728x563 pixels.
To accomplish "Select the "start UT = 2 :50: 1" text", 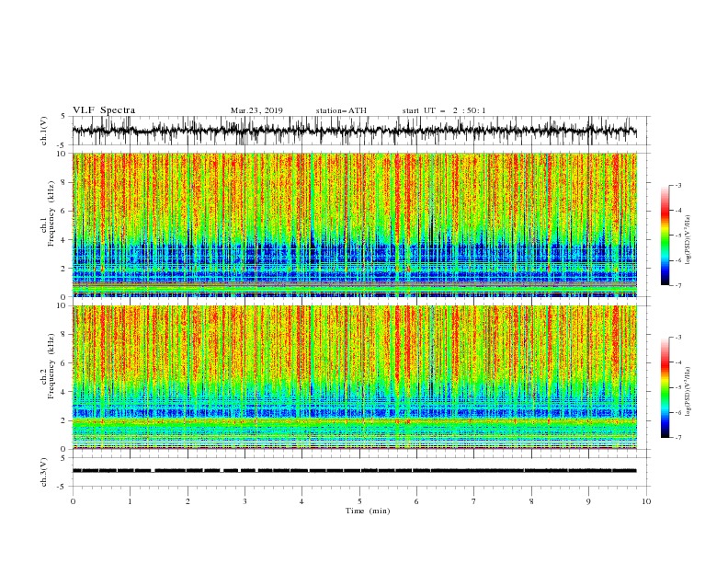I will point(444,110).
